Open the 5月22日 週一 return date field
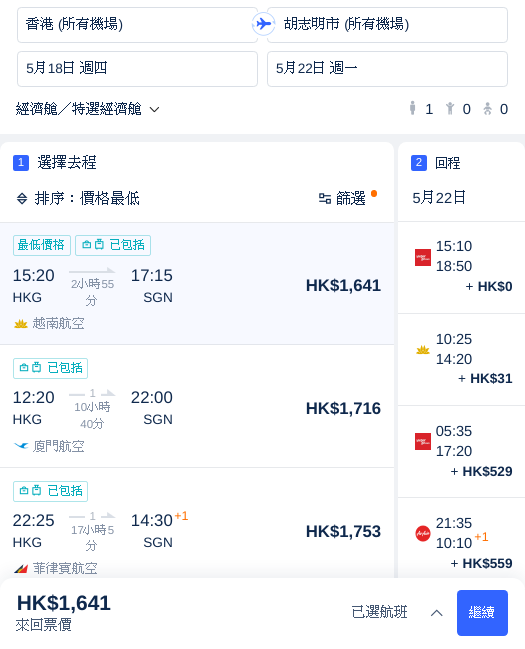This screenshot has height=649, width=525. click(x=387, y=69)
